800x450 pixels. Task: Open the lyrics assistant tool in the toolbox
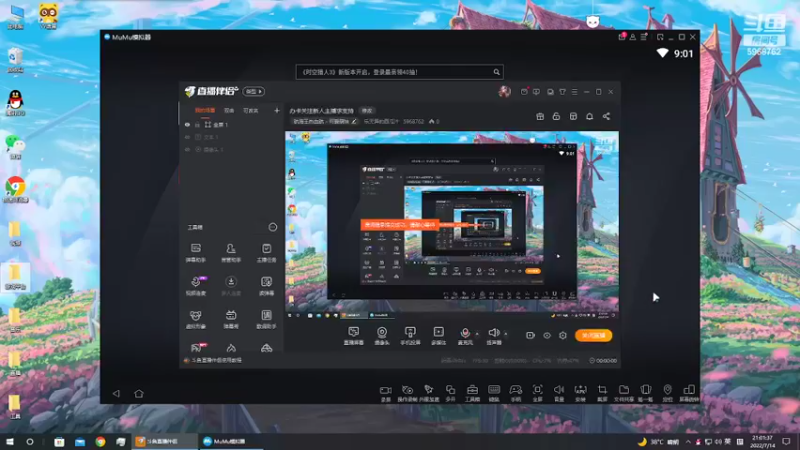pos(266,319)
